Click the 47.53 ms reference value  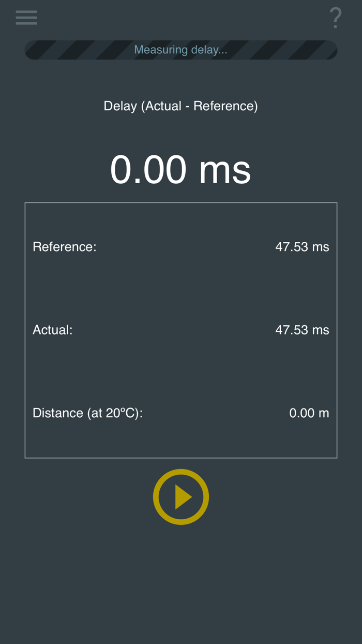[303, 246]
